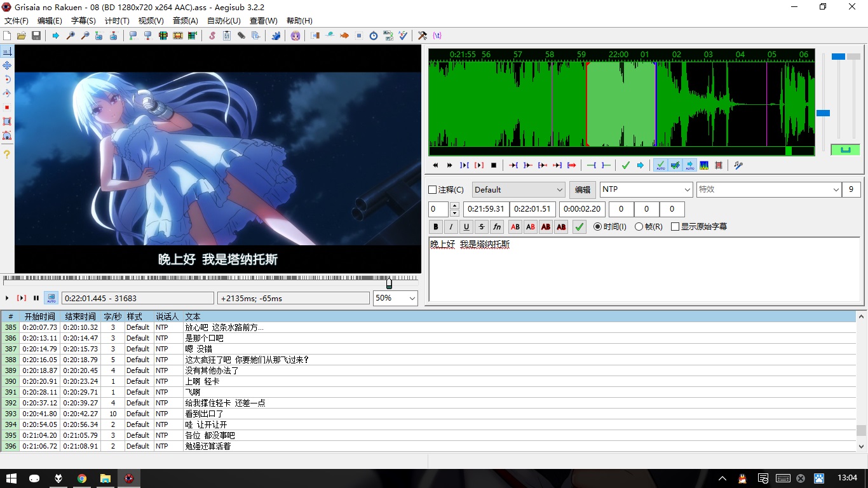This screenshot has width=868, height=488.
Task: Play video from the video controls
Action: 7,298
